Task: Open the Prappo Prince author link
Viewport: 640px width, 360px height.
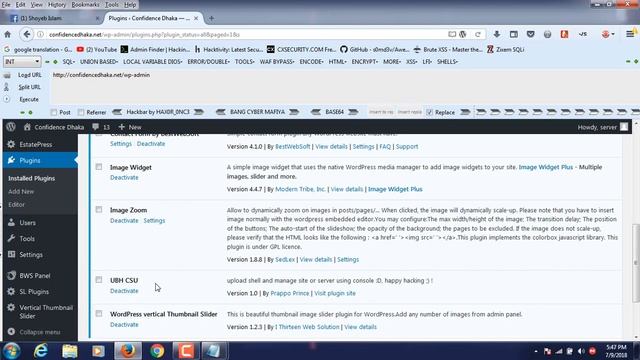Action: coord(289,293)
